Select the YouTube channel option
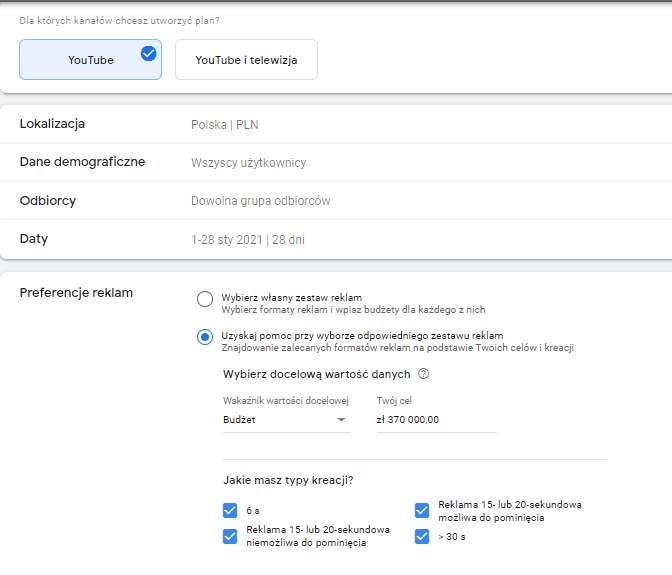Viewport: 672px width, 575px height. pos(90,60)
